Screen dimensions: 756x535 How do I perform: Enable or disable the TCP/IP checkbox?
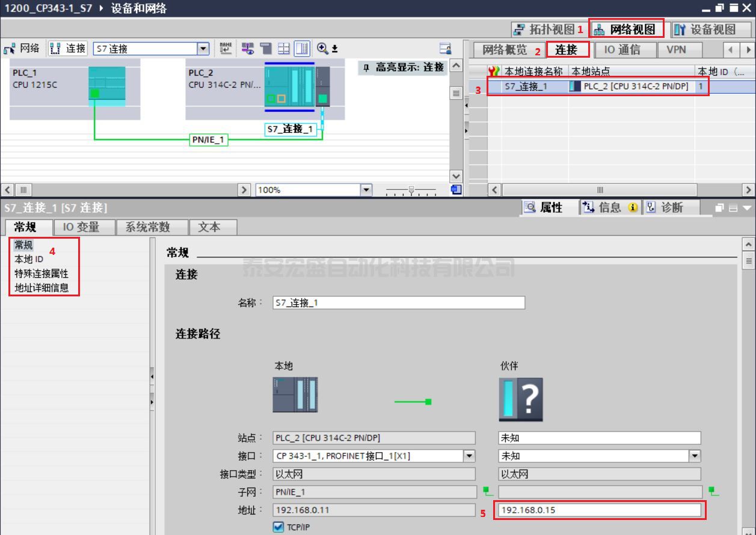pyautogui.click(x=278, y=527)
